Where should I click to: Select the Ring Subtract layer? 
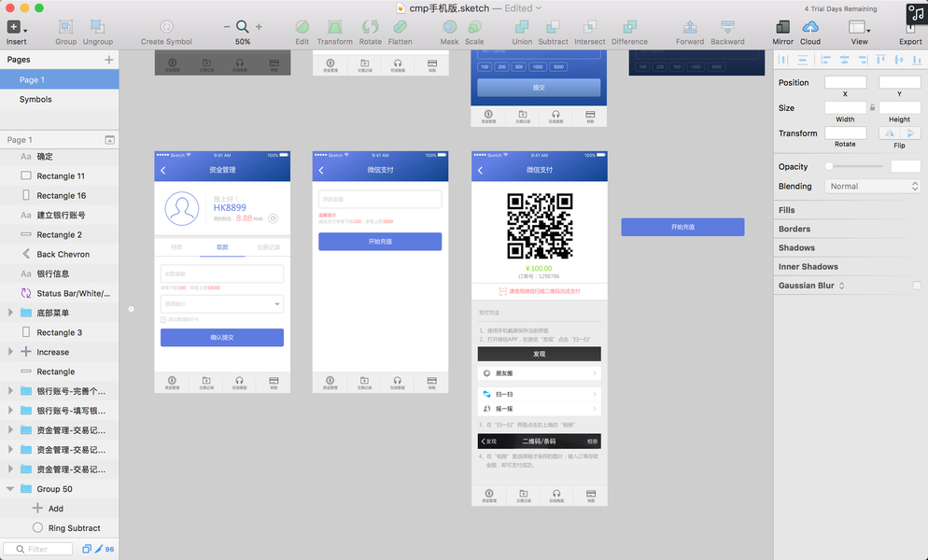point(59,528)
